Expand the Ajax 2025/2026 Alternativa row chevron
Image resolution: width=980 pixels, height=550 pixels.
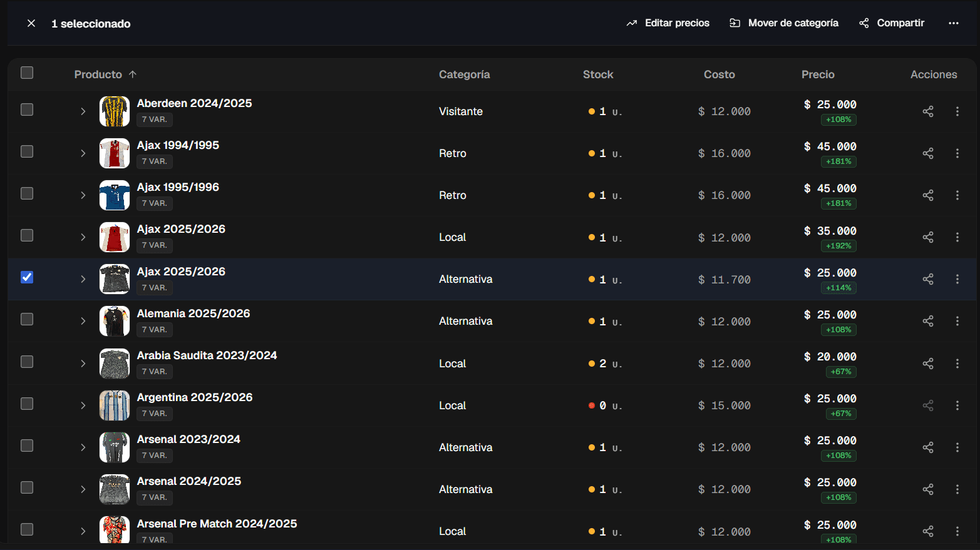click(x=83, y=279)
